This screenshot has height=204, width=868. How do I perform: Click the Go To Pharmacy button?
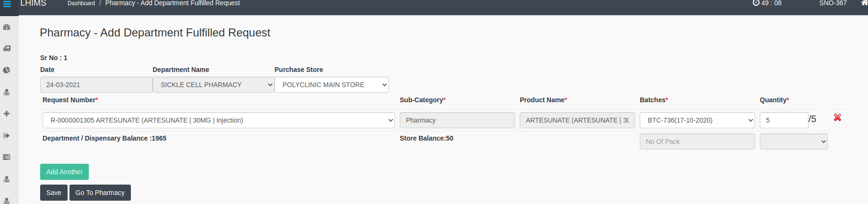click(x=100, y=193)
